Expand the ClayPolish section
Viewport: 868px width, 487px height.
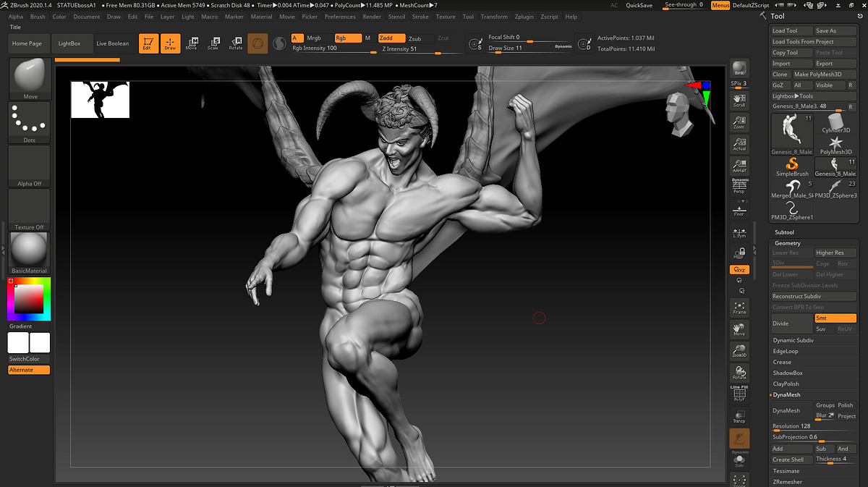tap(786, 384)
